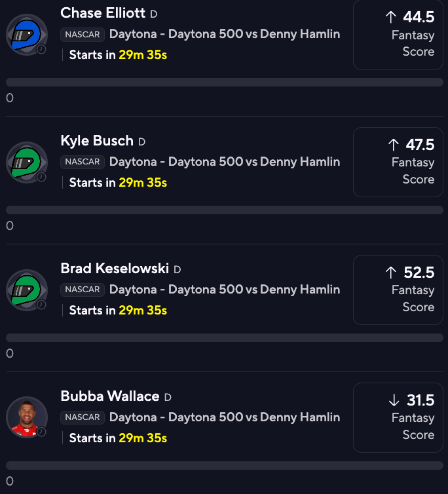
Task: Open the Kyle Busch player name link
Action: [97, 141]
